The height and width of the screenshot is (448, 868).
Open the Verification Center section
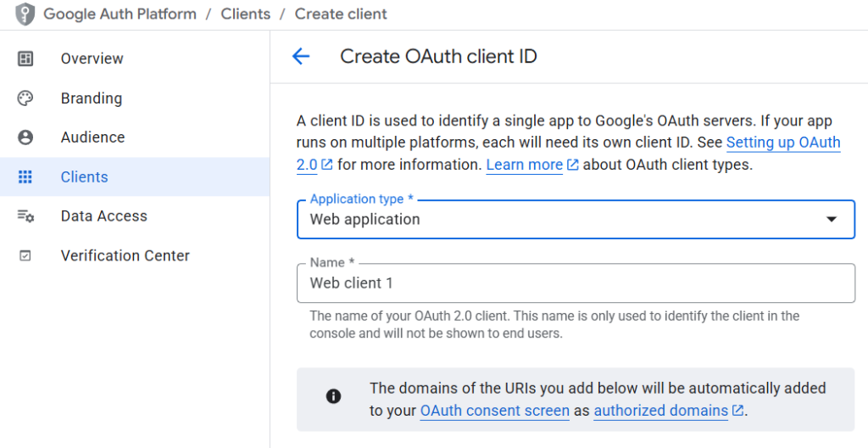point(135,255)
